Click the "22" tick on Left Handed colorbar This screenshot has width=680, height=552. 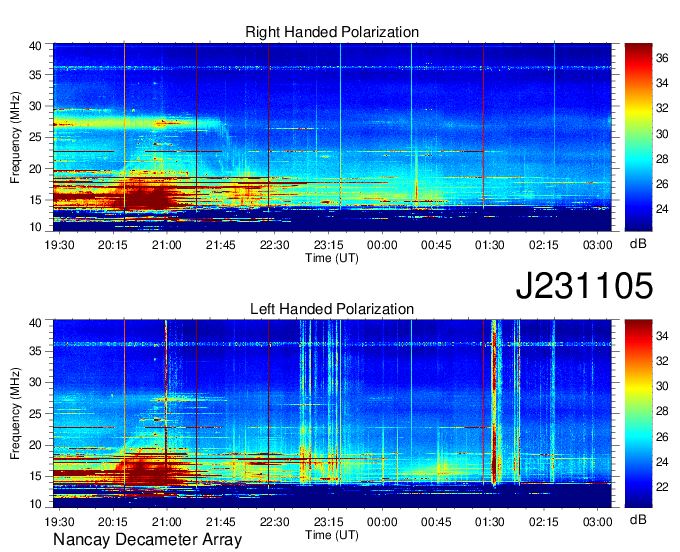tap(662, 487)
